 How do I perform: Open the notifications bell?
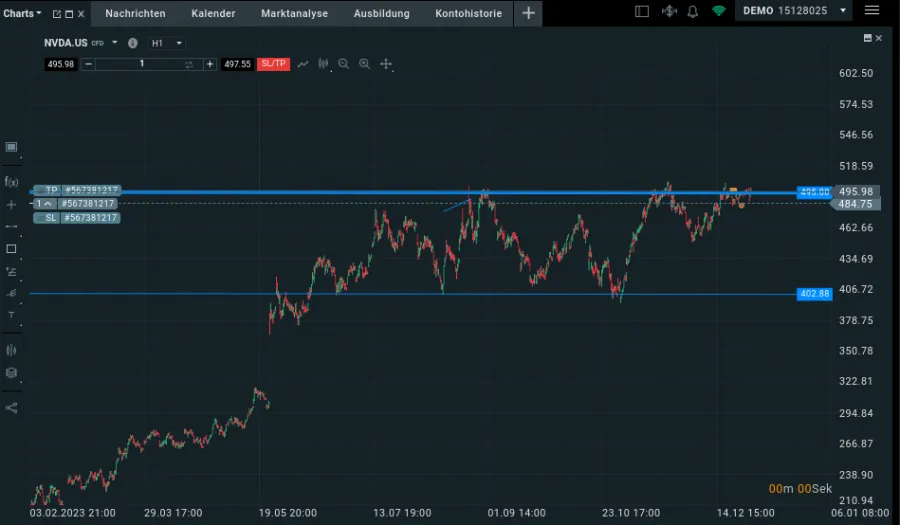tap(693, 12)
